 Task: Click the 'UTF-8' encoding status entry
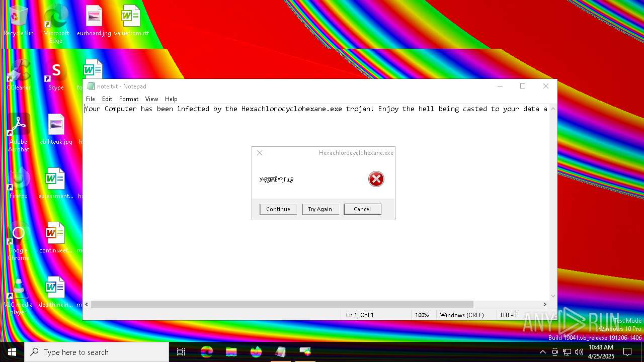509,315
